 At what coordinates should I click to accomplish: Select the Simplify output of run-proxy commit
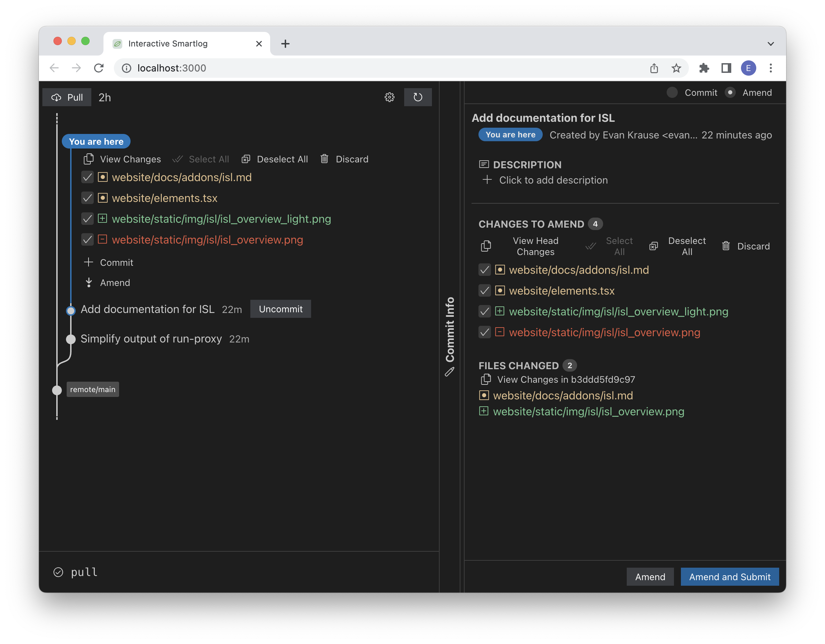(151, 338)
